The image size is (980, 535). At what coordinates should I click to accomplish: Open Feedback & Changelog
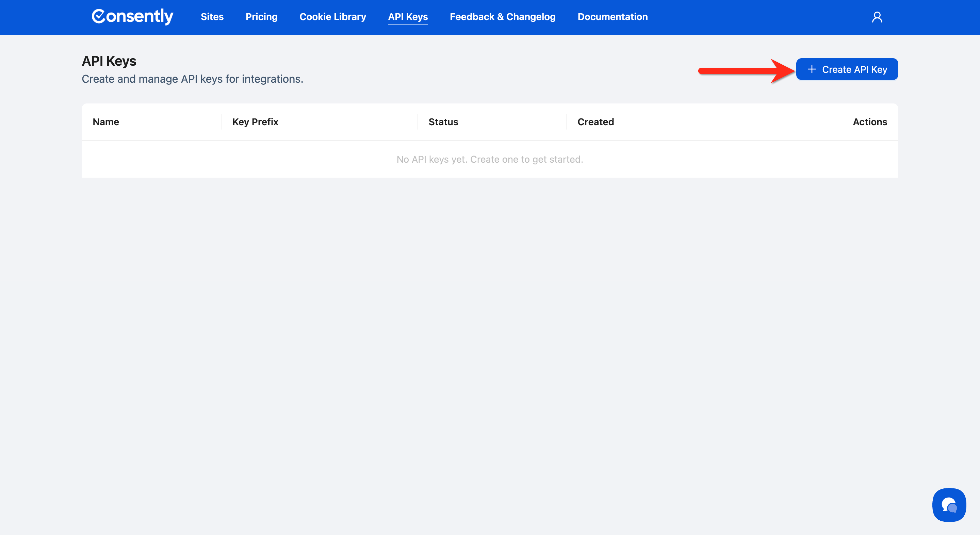[x=502, y=17]
